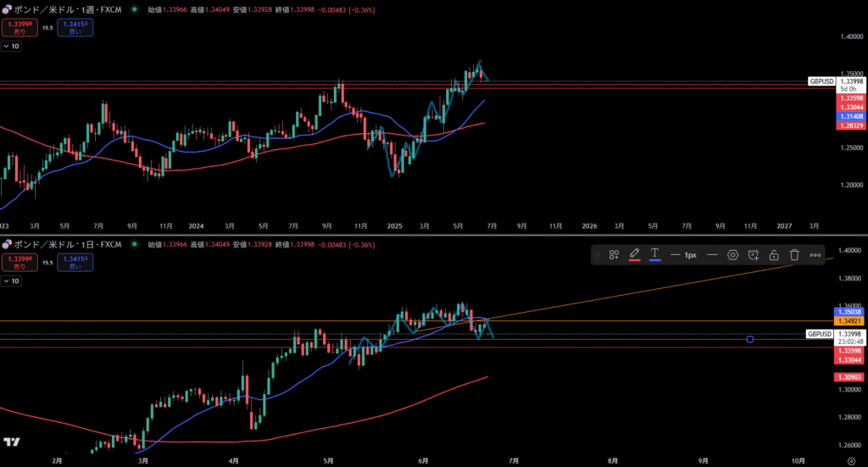Click buy button 1.34153 on weekly chart

tap(75, 28)
